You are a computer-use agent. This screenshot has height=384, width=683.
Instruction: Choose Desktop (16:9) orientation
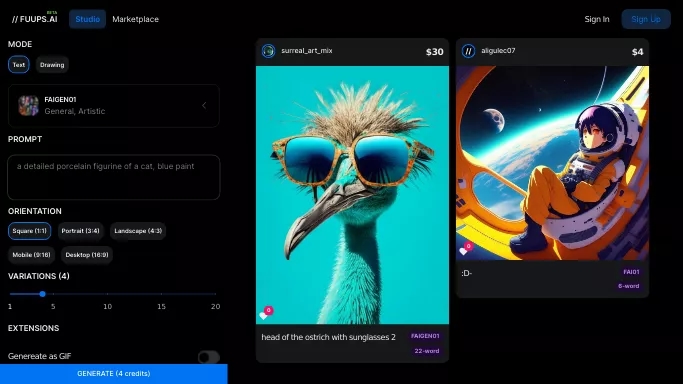pyautogui.click(x=87, y=255)
